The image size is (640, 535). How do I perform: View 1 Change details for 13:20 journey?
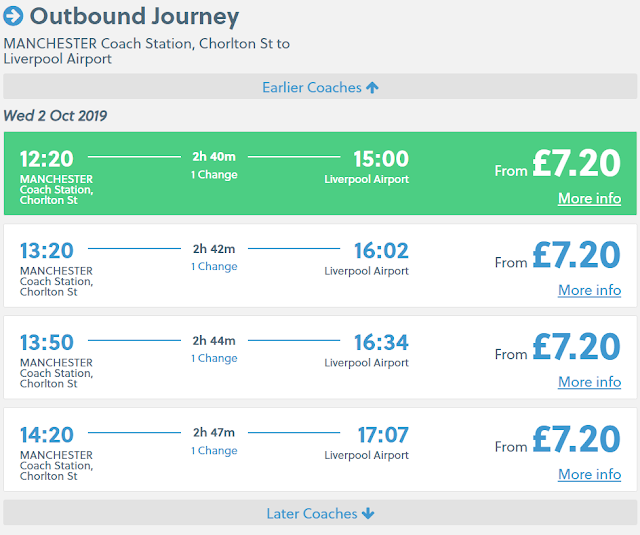pyautogui.click(x=214, y=267)
